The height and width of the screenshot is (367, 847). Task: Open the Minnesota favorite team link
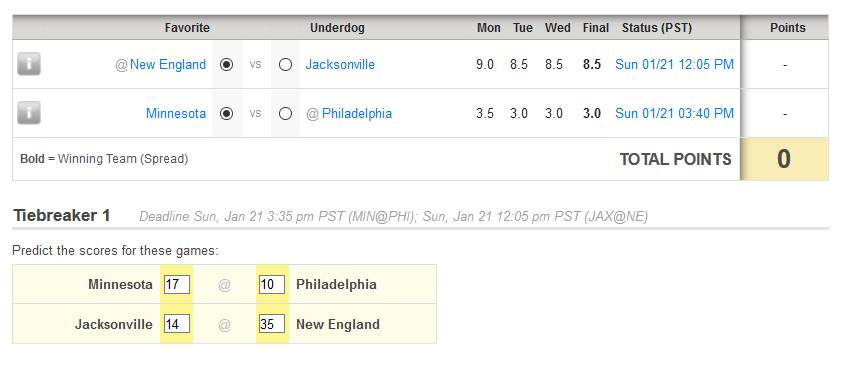[x=176, y=114]
